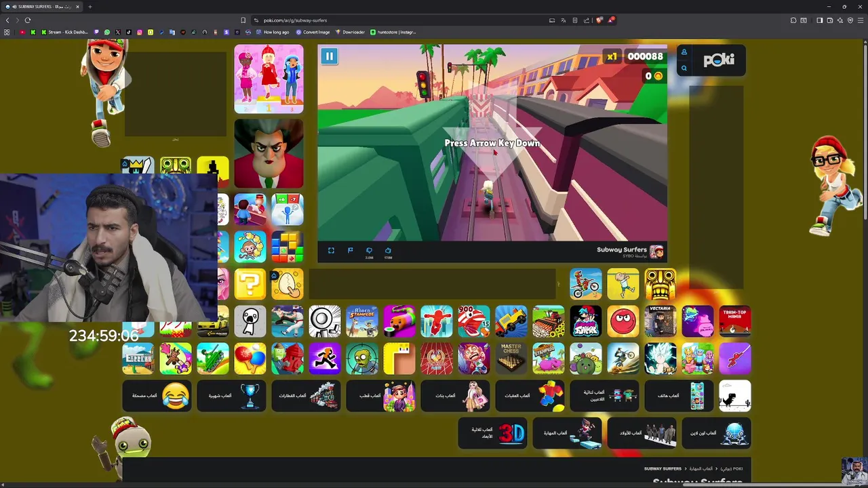Open the Chrome dinosaur game tile
The width and height of the screenshot is (868, 488).
[734, 396]
